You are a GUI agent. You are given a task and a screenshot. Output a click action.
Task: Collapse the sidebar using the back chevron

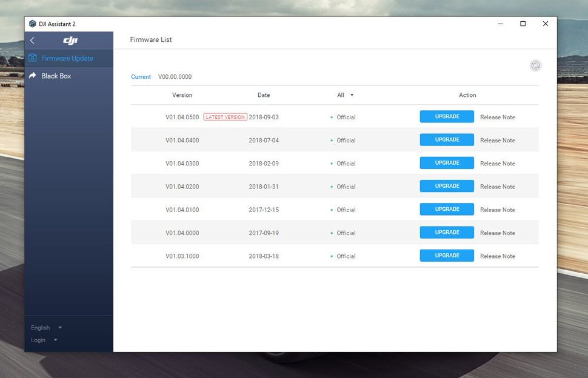click(x=32, y=40)
